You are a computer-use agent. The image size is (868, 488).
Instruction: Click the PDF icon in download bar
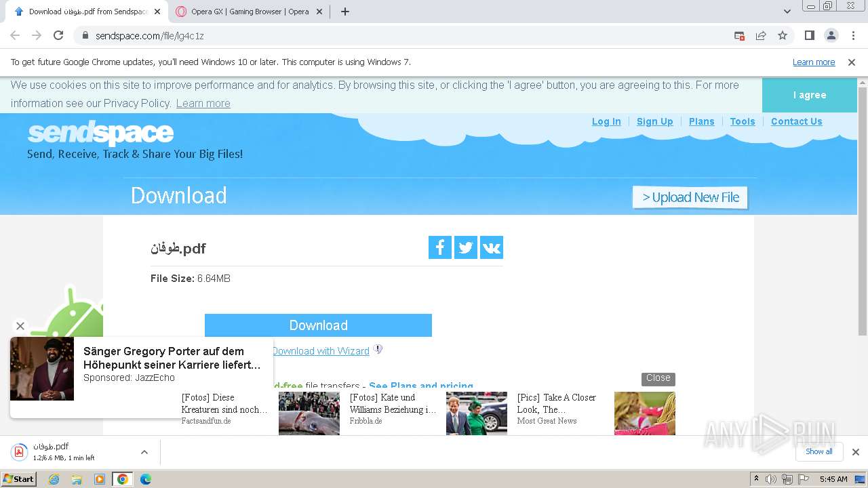[x=19, y=451]
